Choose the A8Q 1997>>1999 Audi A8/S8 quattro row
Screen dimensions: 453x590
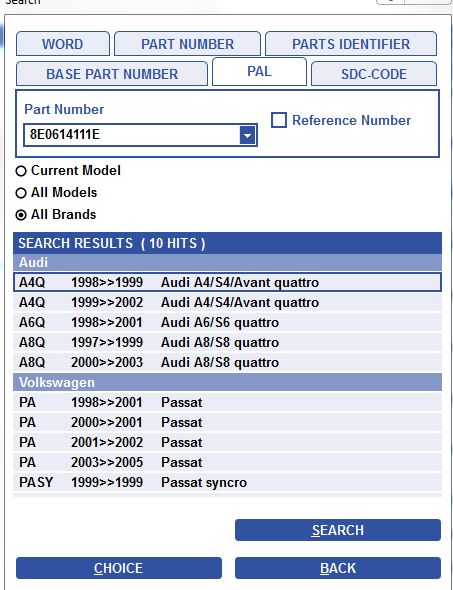tap(227, 342)
